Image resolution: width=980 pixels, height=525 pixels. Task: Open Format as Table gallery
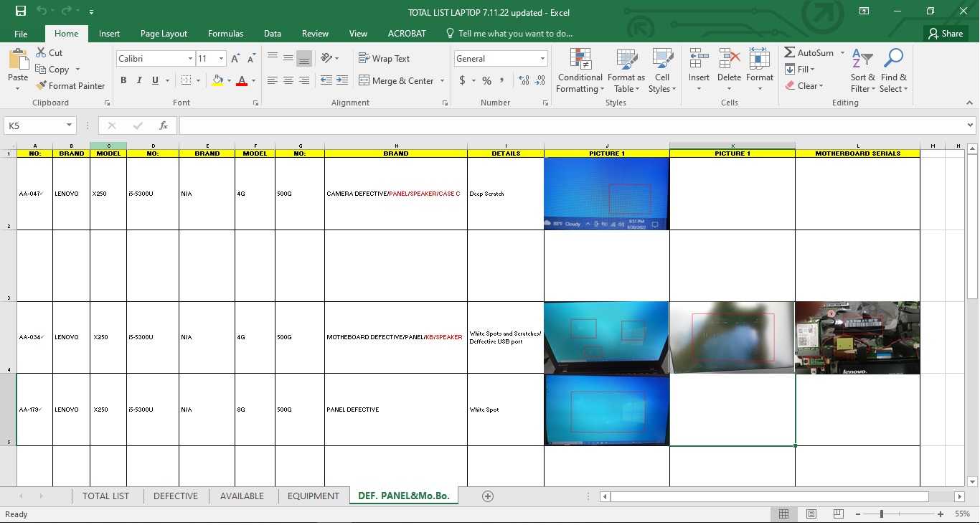(x=626, y=71)
